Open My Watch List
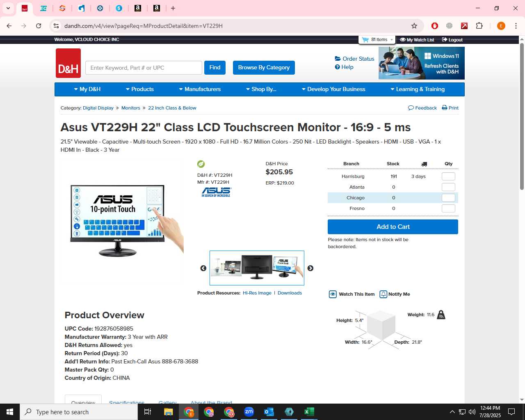This screenshot has width=525, height=420. 417,40
